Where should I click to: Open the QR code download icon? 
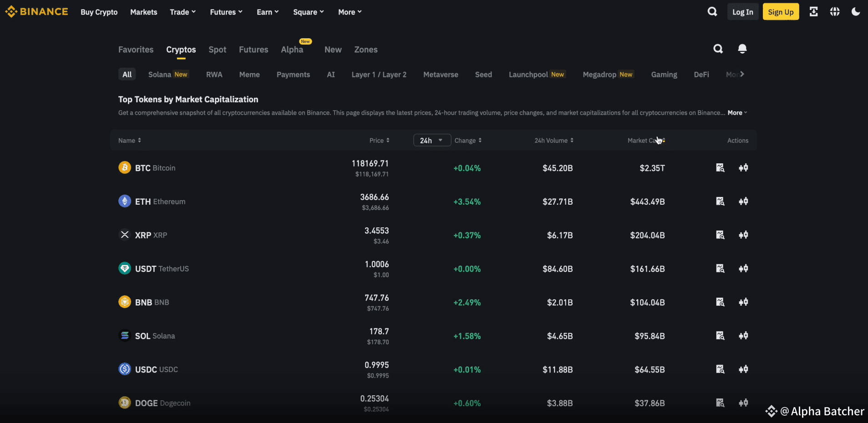point(813,12)
